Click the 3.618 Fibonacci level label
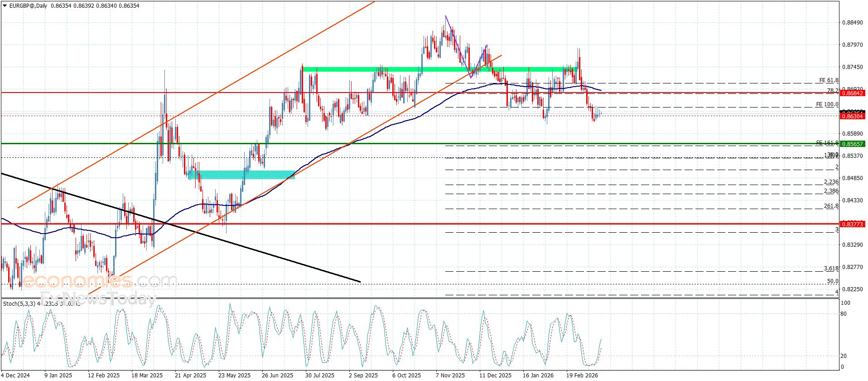 click(831, 269)
